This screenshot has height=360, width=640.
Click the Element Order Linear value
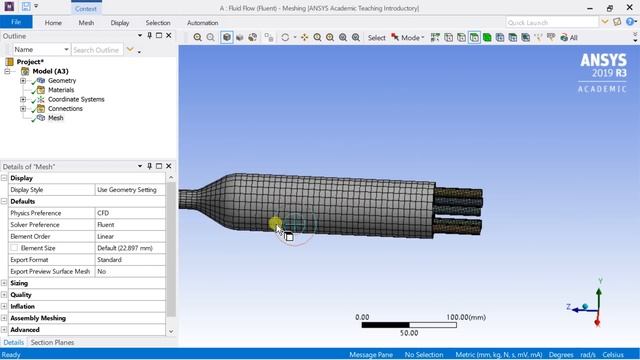(130, 236)
